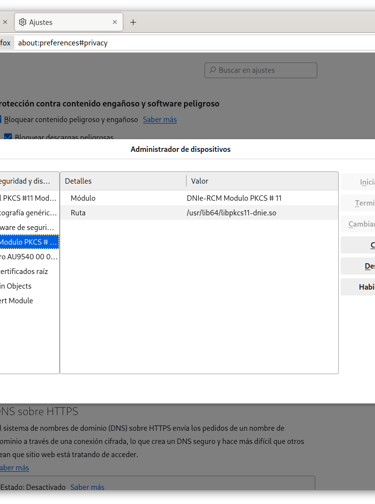Open the Saber más link for dangerous content
375x504 pixels.
(x=160, y=119)
